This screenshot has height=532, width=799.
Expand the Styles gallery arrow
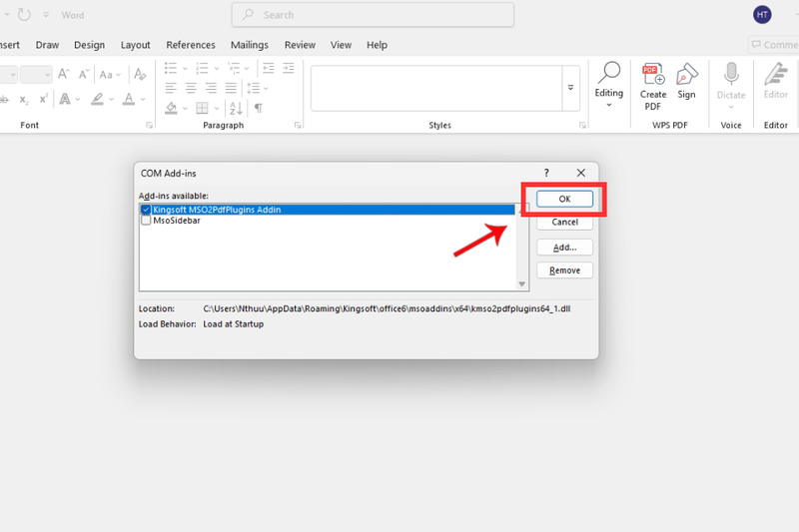tap(570, 88)
